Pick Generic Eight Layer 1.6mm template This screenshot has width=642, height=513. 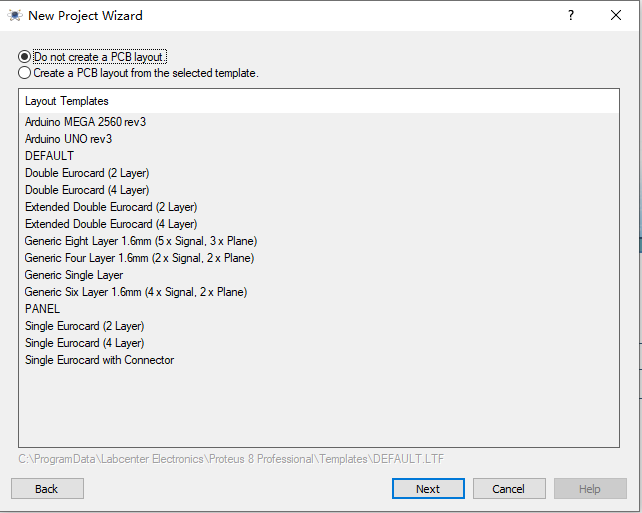coord(141,241)
